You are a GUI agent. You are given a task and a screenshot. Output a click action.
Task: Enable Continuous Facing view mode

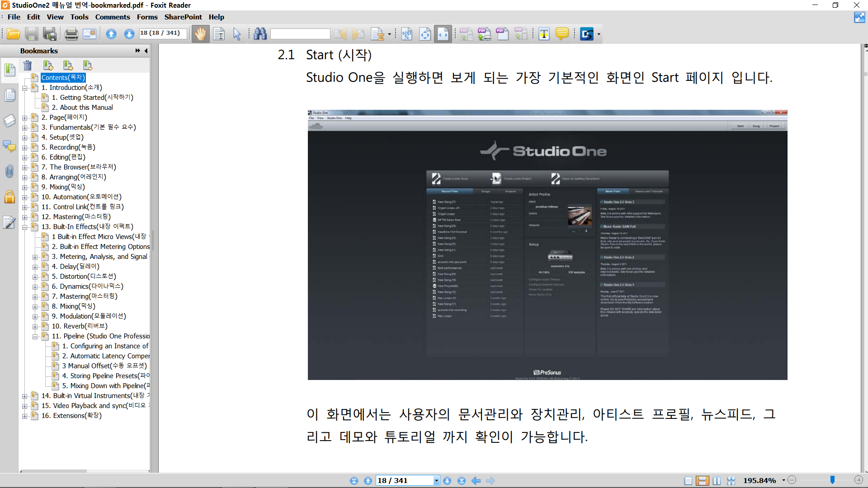tap(731, 481)
